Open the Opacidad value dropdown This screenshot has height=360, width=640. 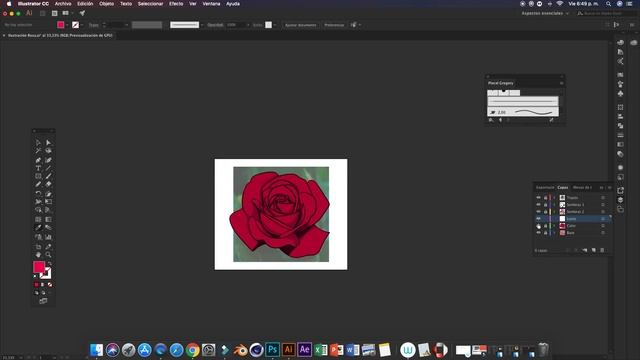coord(247,25)
